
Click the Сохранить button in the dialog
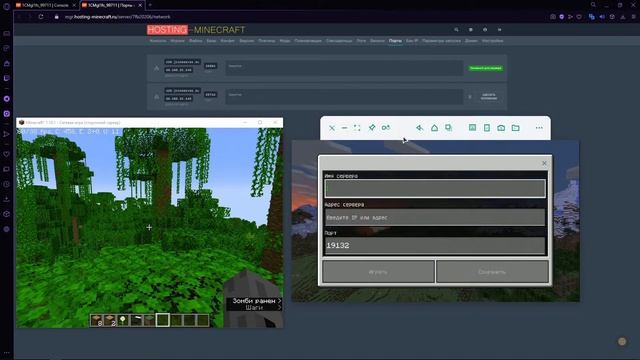pos(492,271)
